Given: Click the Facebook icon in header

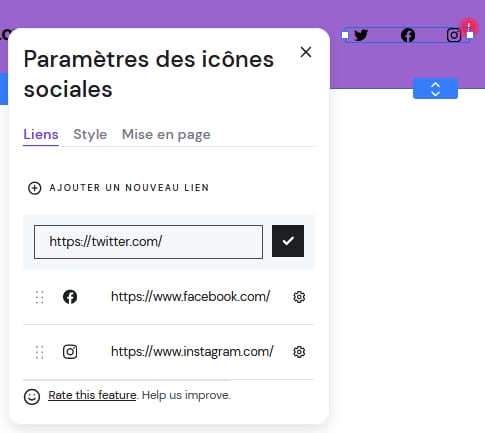Looking at the screenshot, I should 408,35.
